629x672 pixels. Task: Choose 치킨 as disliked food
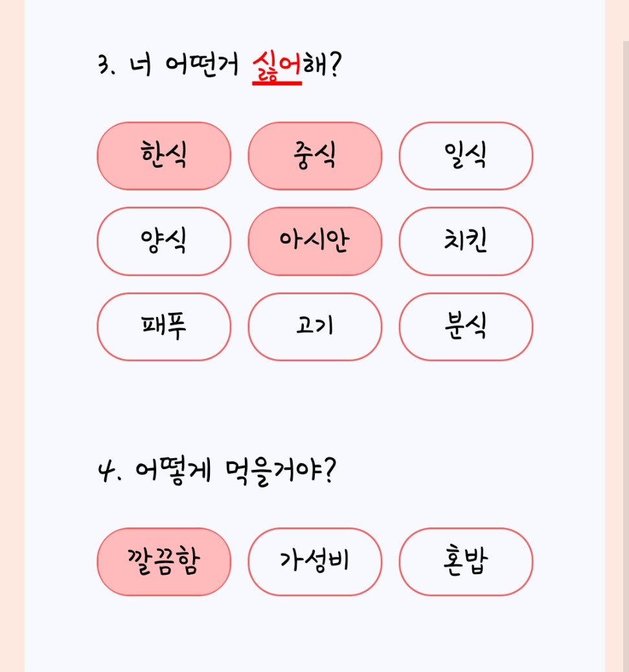466,241
